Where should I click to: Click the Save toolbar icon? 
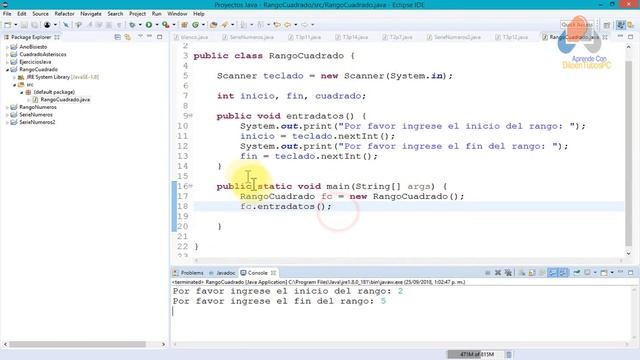pos(24,25)
